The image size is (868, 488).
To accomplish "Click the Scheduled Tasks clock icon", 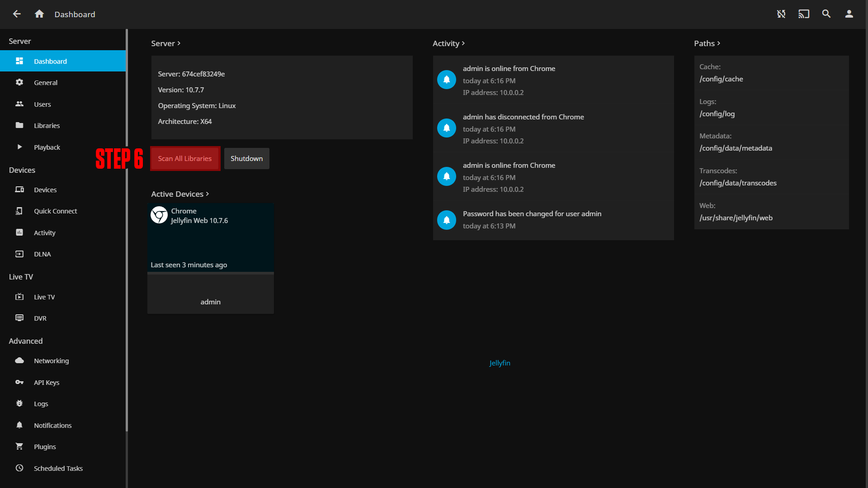I will click(19, 468).
